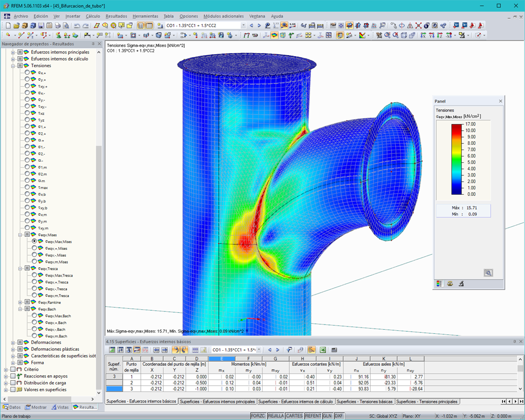The image size is (525, 420).
Task: Open the Archivo menu
Action: (21, 16)
